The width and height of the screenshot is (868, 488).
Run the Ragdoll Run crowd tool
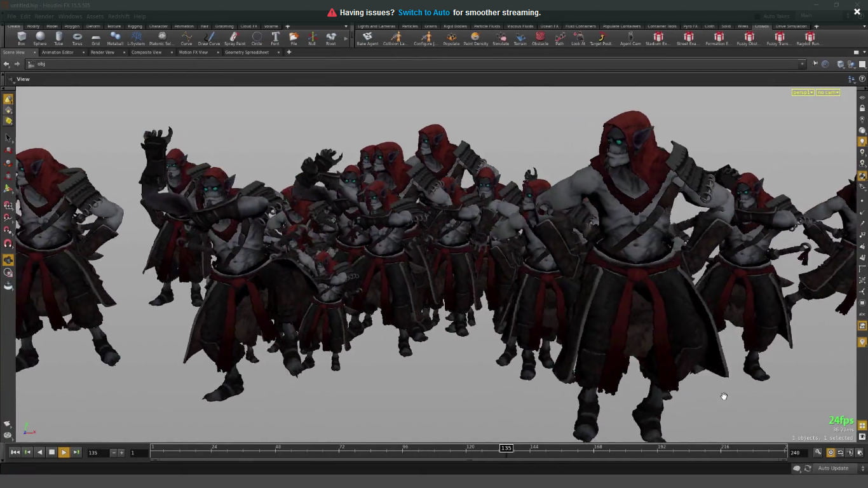pos(810,40)
